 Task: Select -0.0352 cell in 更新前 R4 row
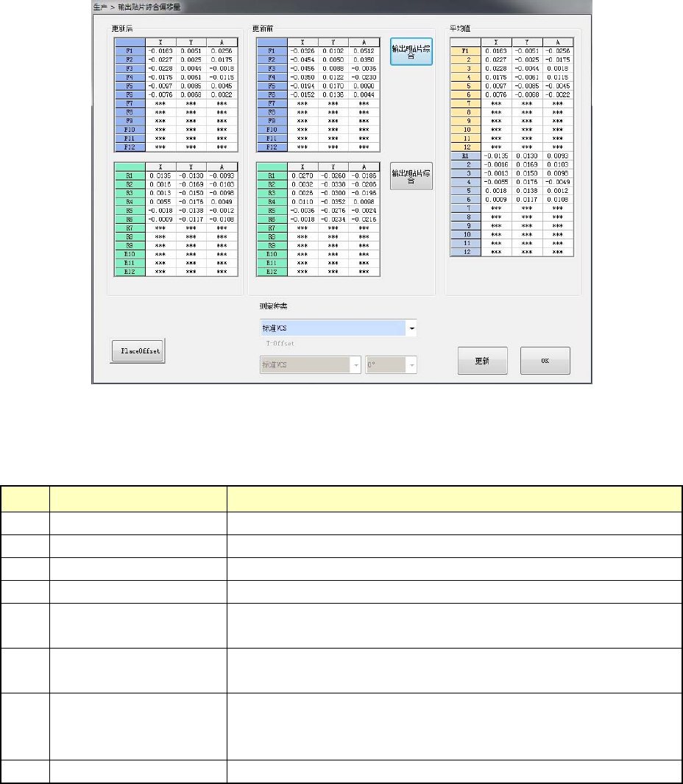333,202
